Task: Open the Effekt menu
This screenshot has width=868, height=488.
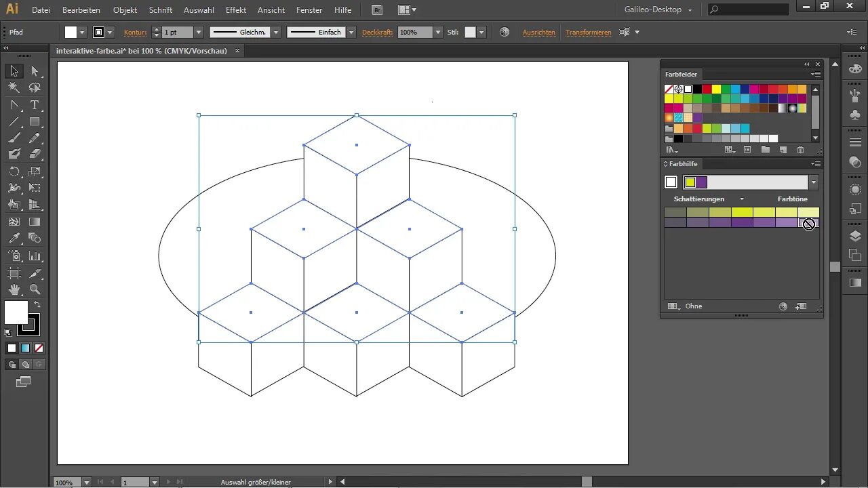Action: [236, 10]
